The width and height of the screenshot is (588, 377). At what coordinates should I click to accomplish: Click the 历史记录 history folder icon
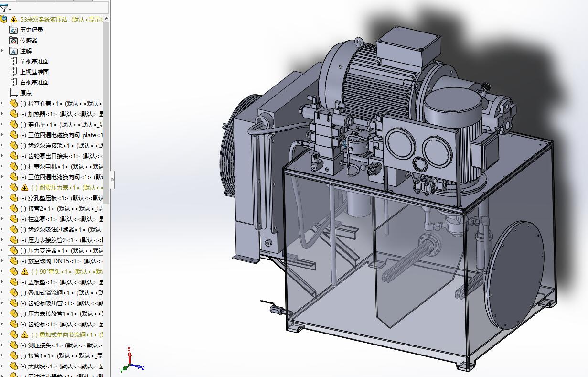point(13,30)
